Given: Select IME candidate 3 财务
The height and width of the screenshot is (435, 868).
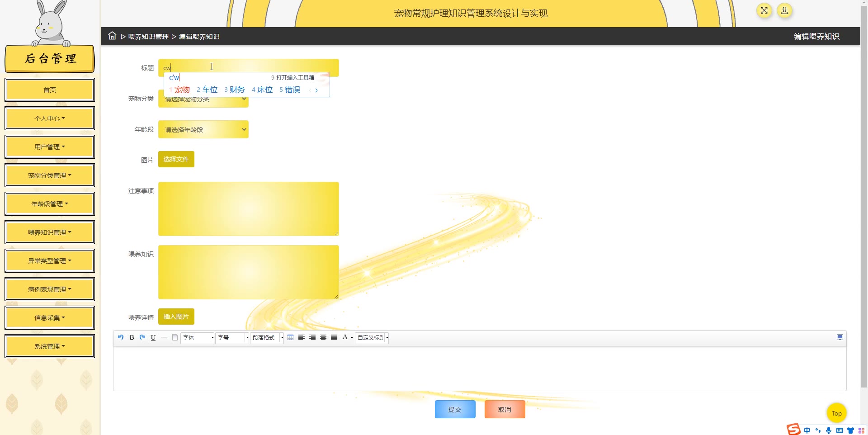Looking at the screenshot, I should (235, 90).
